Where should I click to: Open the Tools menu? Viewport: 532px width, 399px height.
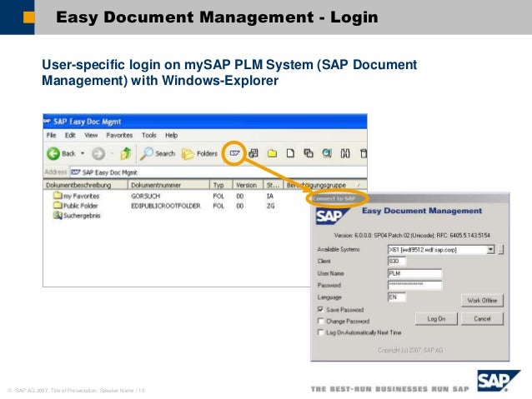click(x=149, y=135)
